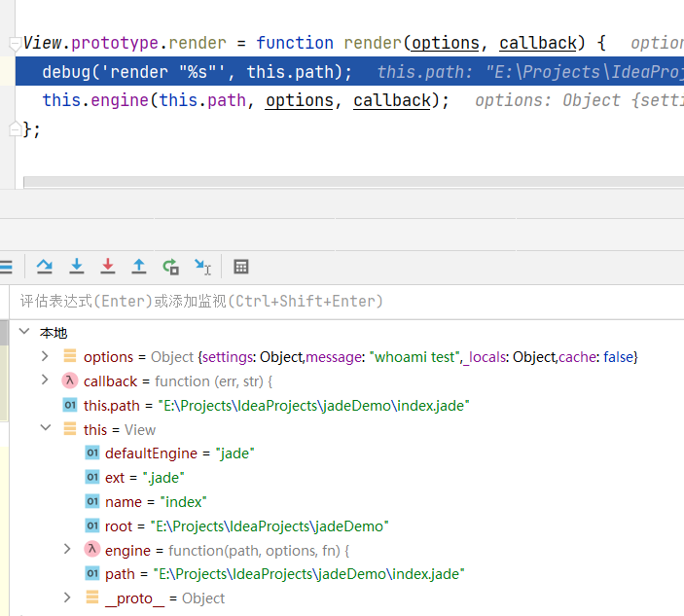The height and width of the screenshot is (616, 684).
Task: Click the value icon beside this.path
Action: pos(70,405)
